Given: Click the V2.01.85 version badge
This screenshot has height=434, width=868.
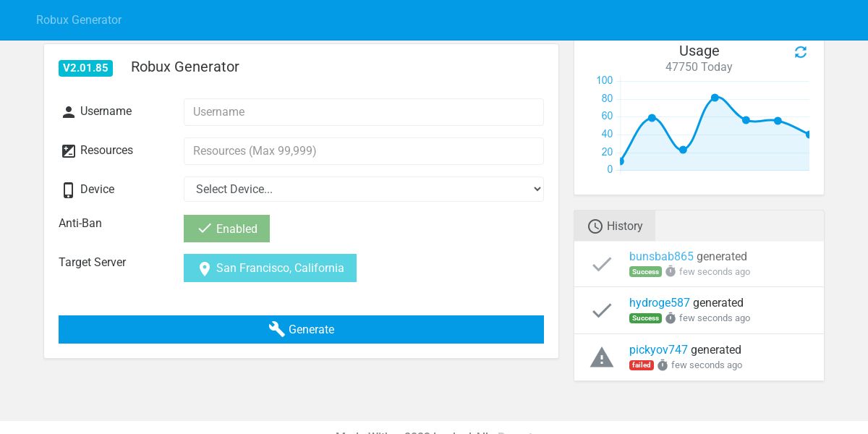Looking at the screenshot, I should pos(85,68).
